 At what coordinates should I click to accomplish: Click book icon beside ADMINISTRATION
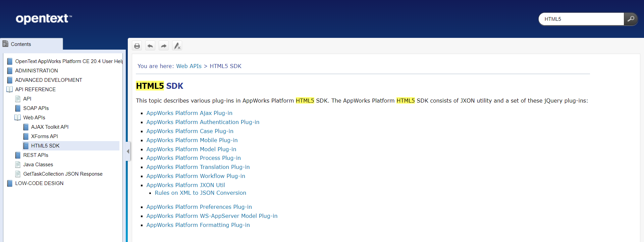click(x=10, y=71)
